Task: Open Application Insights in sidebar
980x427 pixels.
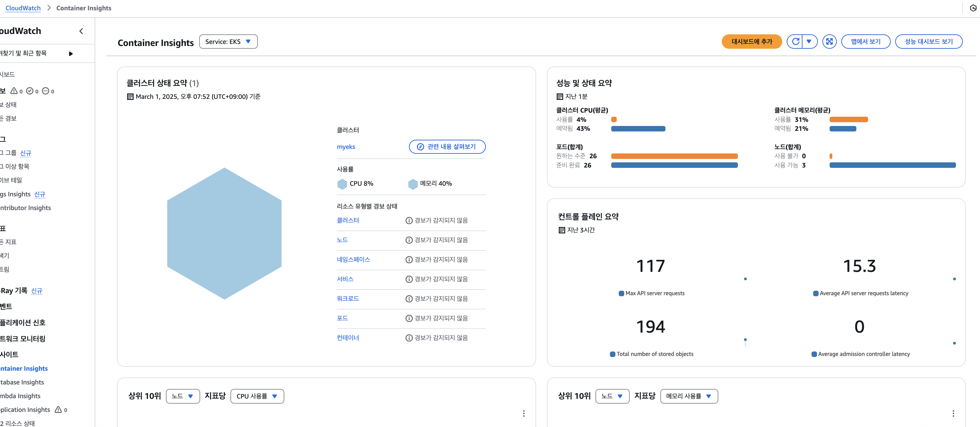Action: [25, 409]
